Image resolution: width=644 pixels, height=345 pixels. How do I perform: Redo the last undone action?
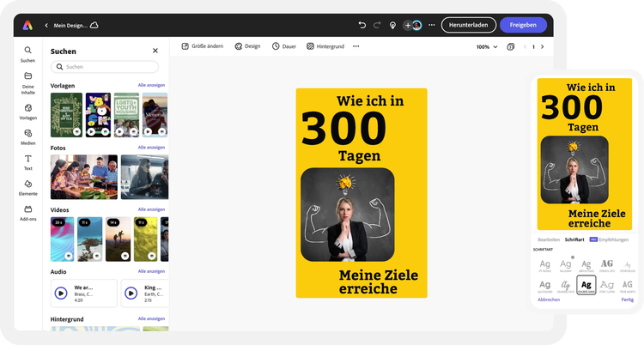point(377,25)
